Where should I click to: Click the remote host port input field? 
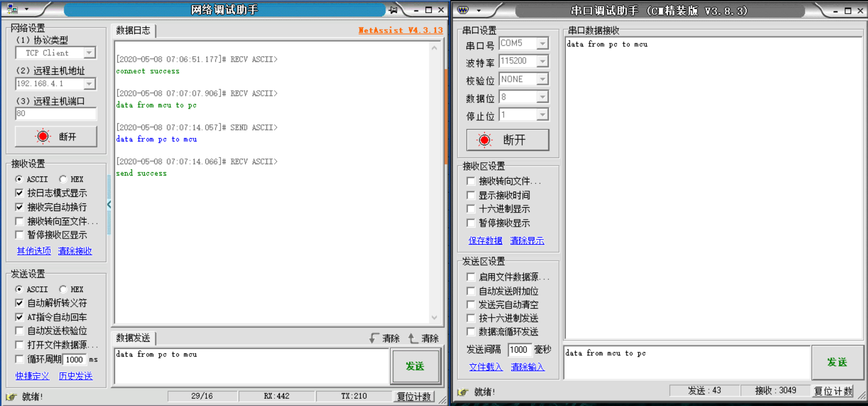(55, 114)
